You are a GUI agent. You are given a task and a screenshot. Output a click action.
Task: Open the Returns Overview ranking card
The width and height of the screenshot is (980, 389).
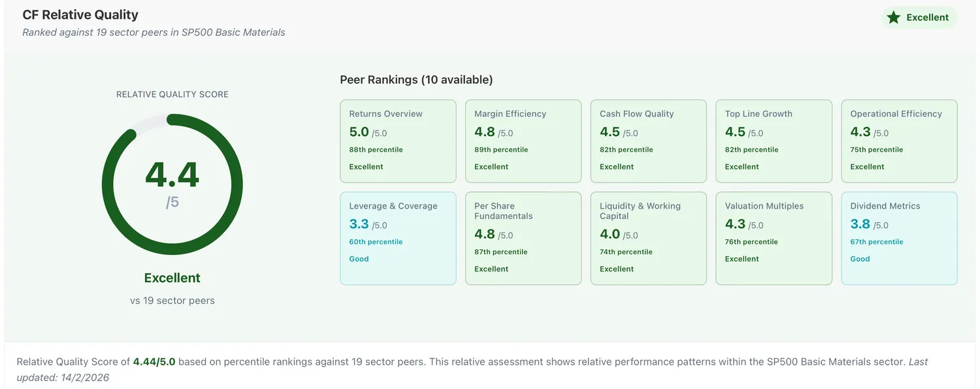pyautogui.click(x=398, y=141)
